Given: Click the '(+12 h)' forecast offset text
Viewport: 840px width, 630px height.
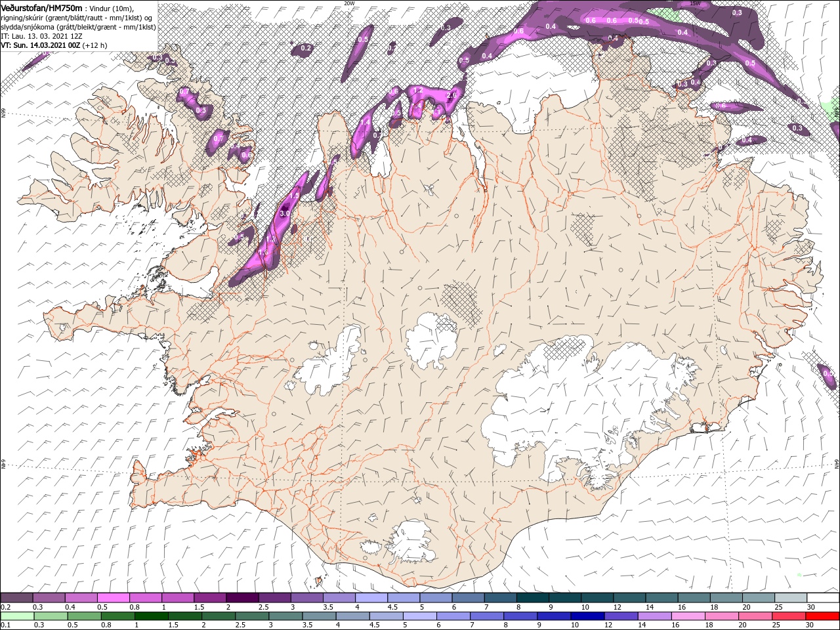Looking at the screenshot, I should coord(94,45).
